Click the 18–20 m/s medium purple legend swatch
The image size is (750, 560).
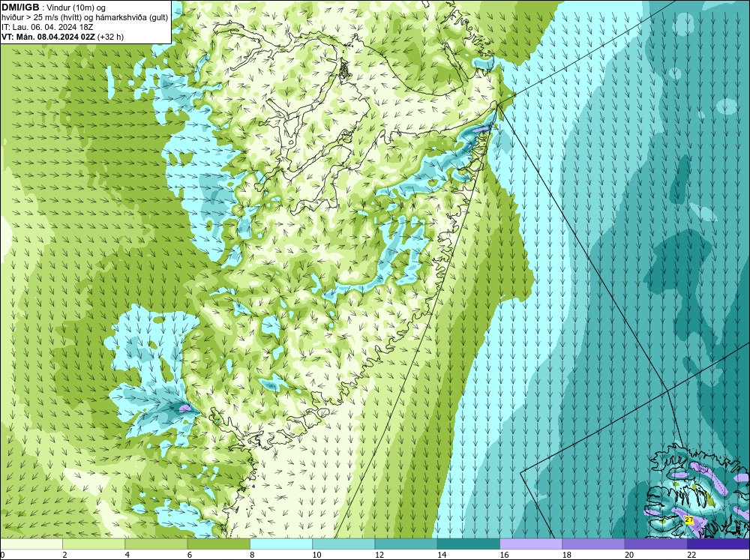click(x=593, y=544)
